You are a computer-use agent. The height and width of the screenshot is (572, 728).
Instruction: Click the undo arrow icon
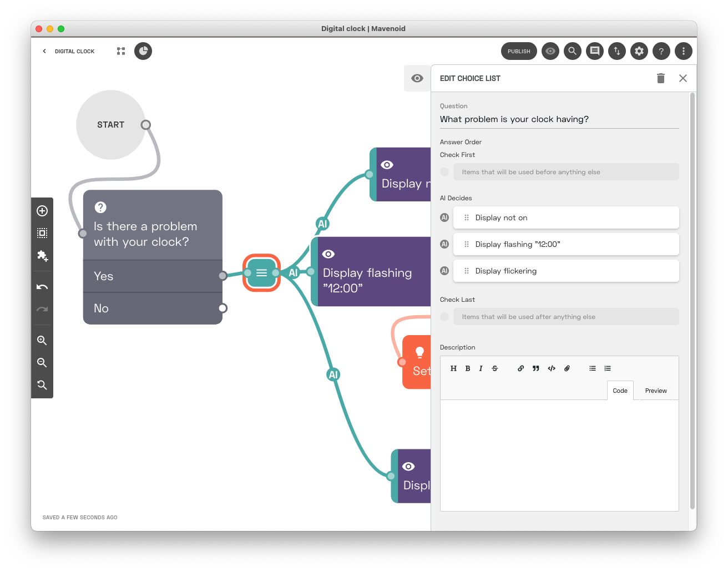tap(42, 287)
